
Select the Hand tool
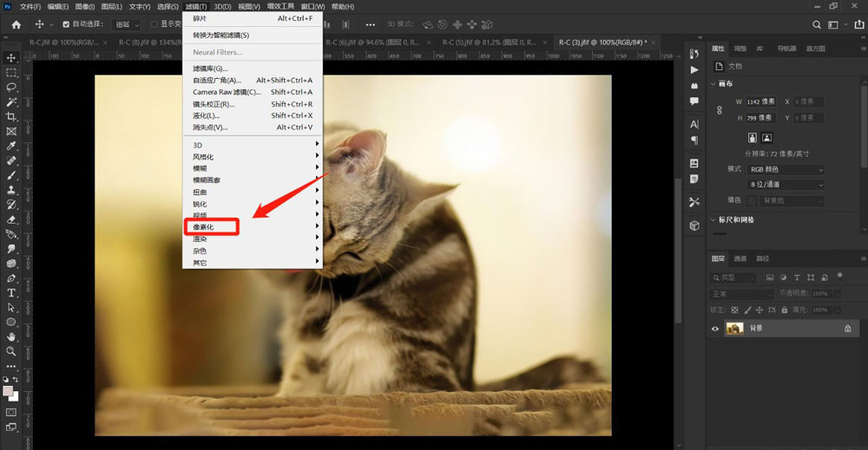[11, 336]
